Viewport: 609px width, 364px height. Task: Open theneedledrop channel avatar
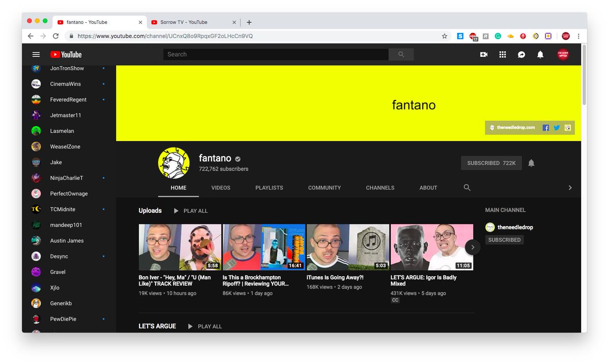[x=490, y=227]
